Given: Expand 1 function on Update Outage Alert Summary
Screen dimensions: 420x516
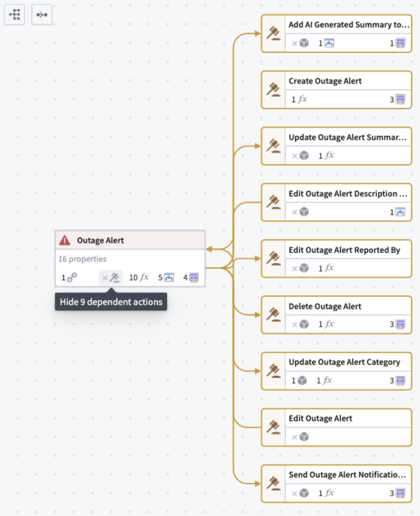Looking at the screenshot, I should [326, 156].
